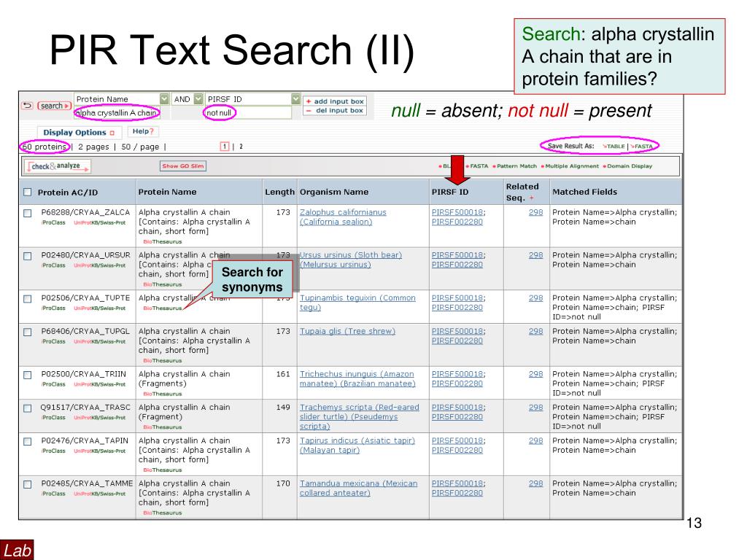Open Tupaia glis (Tree shrew) link
Viewport: 747px width, 560px height.
(347, 331)
